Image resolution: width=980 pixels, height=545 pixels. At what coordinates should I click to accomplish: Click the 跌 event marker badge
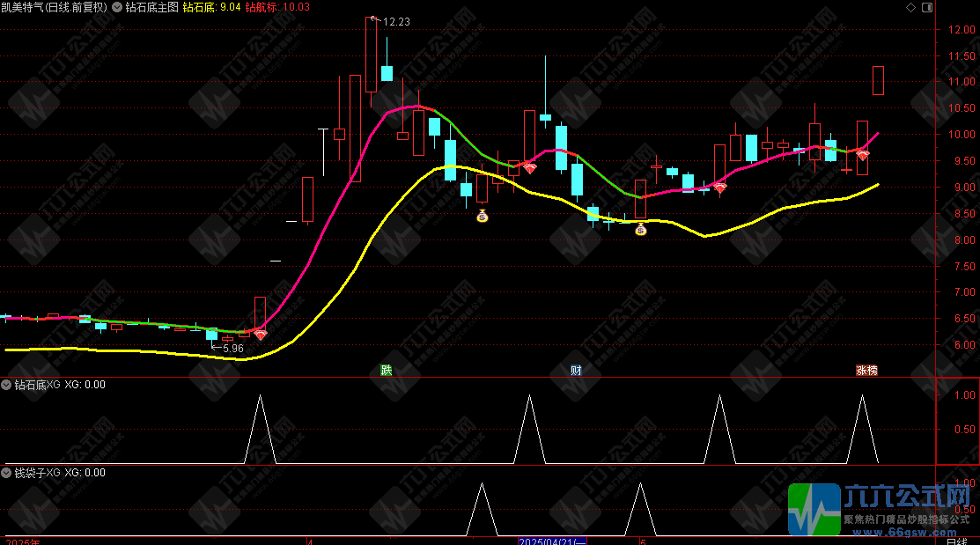click(x=386, y=370)
